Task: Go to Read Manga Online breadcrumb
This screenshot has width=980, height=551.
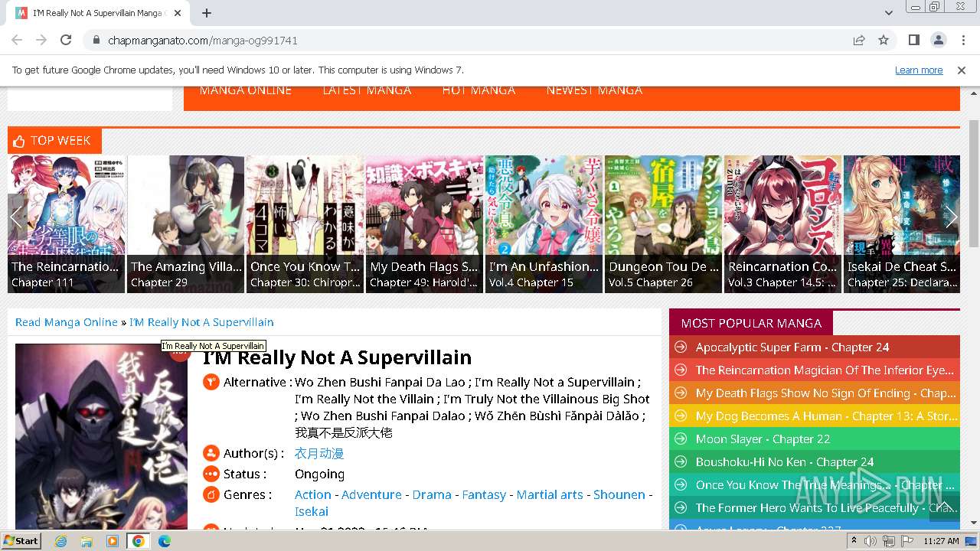Action: pos(67,322)
